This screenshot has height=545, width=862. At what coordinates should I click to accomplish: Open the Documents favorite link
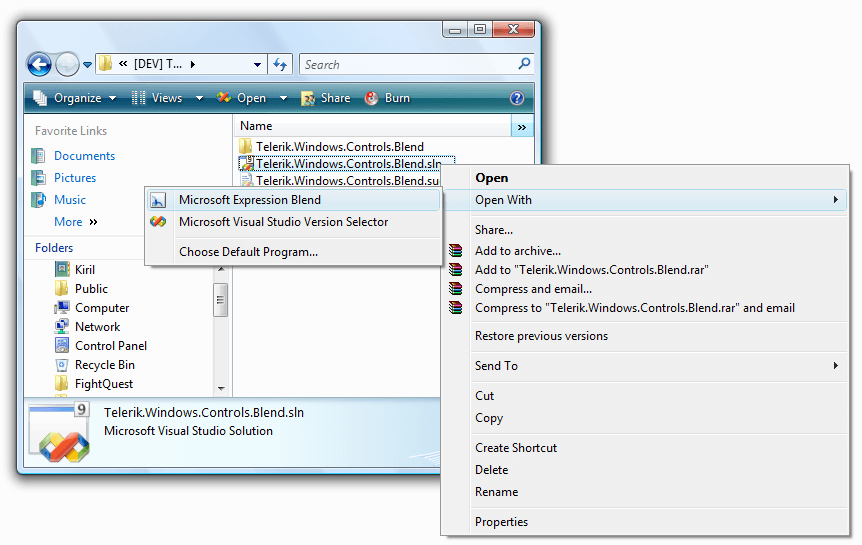(84, 156)
